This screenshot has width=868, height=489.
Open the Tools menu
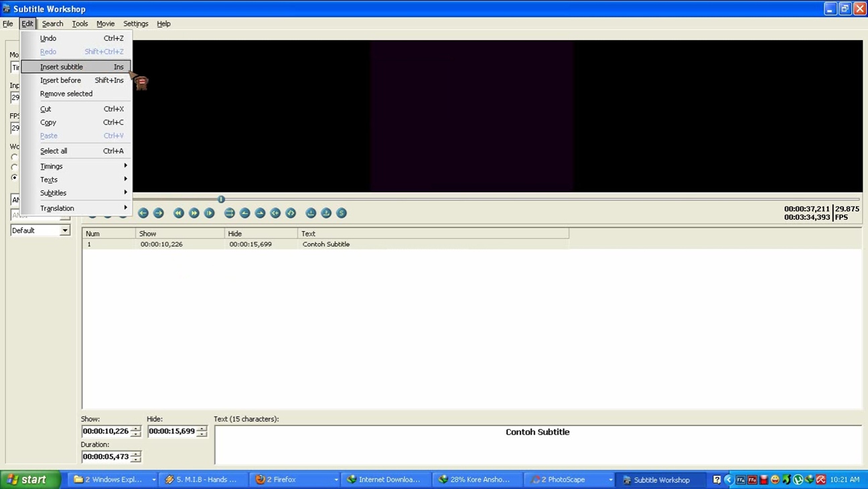[80, 23]
